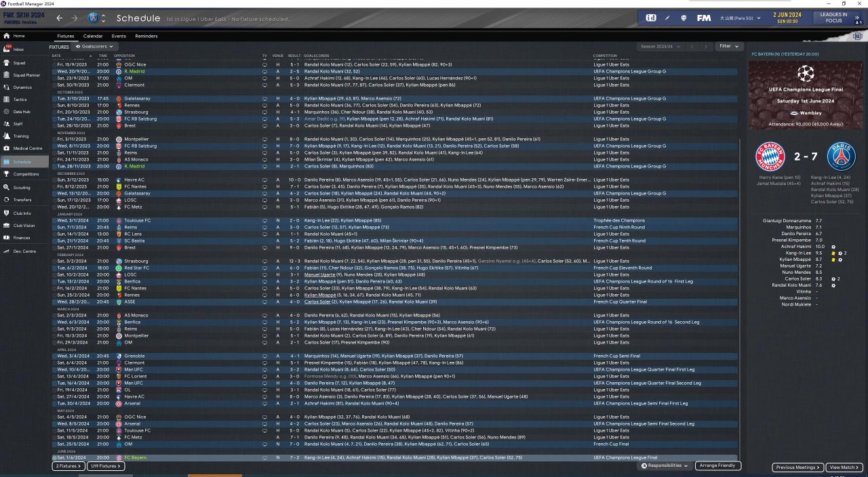This screenshot has height=477, width=868.
Task: Open the Squad shirt icon in sidebar
Action: [6, 62]
